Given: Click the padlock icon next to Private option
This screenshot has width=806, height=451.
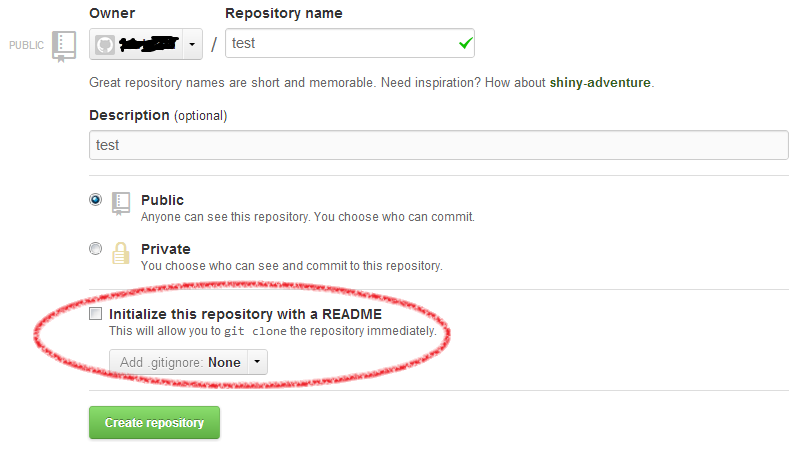Looking at the screenshot, I should pyautogui.click(x=121, y=252).
